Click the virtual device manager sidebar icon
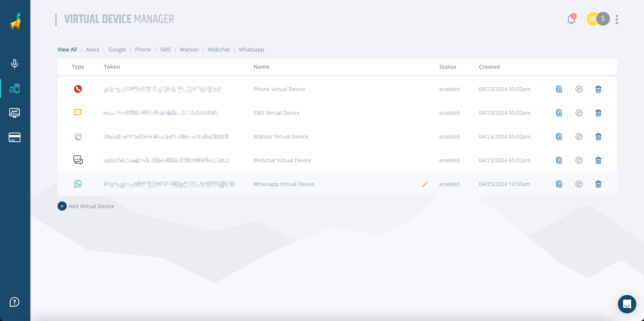This screenshot has height=321, width=644. [x=14, y=88]
